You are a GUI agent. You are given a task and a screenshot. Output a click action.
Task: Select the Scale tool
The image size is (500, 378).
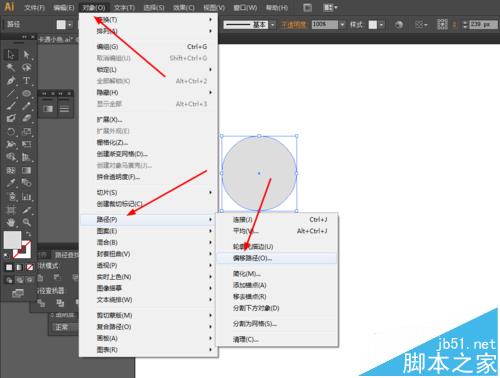(26, 132)
